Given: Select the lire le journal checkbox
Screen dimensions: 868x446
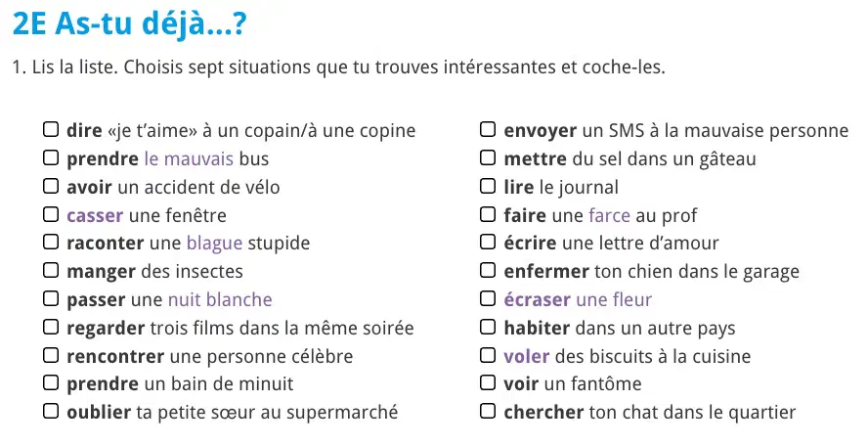Looking at the screenshot, I should [488, 186].
